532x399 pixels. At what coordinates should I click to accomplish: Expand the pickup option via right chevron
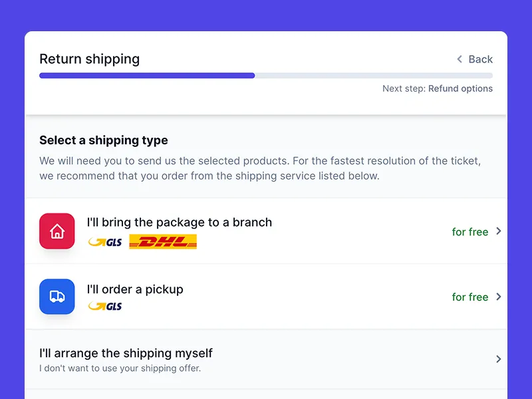[498, 297]
